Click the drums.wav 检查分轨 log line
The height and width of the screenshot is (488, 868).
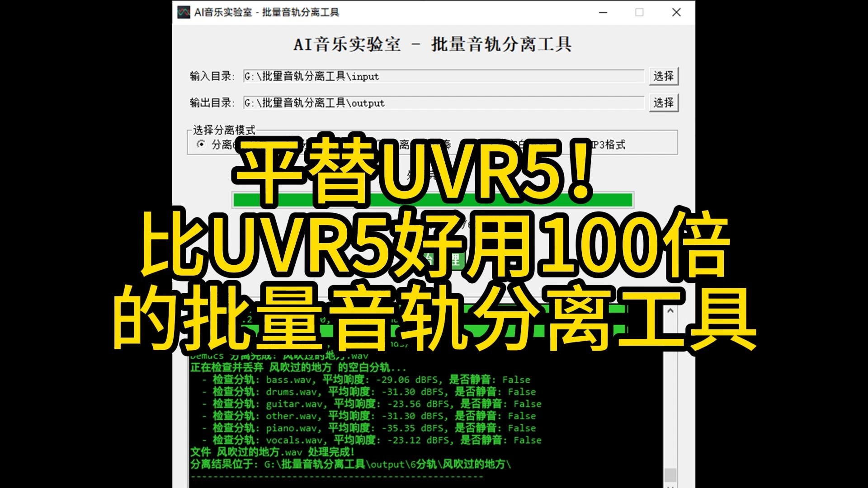click(x=368, y=392)
